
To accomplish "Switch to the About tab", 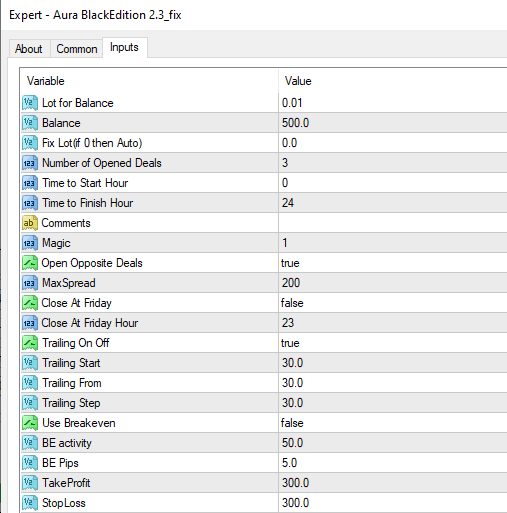I will (x=29, y=49).
